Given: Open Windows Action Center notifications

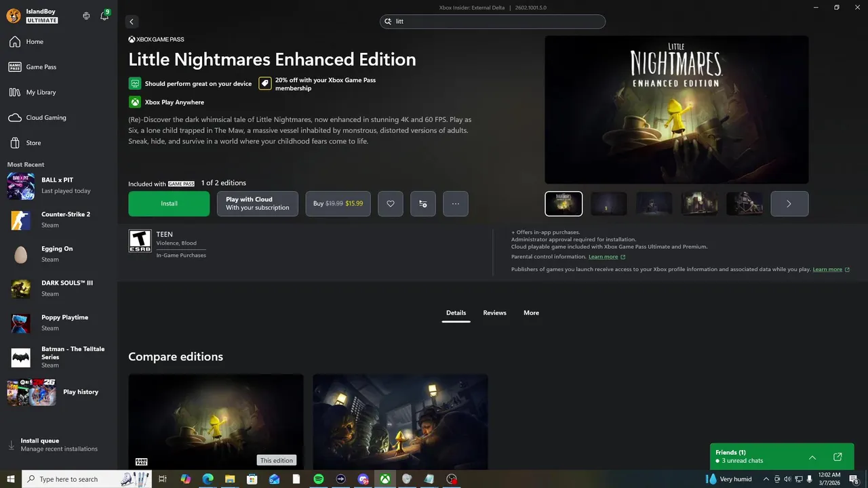Looking at the screenshot, I should (x=854, y=479).
